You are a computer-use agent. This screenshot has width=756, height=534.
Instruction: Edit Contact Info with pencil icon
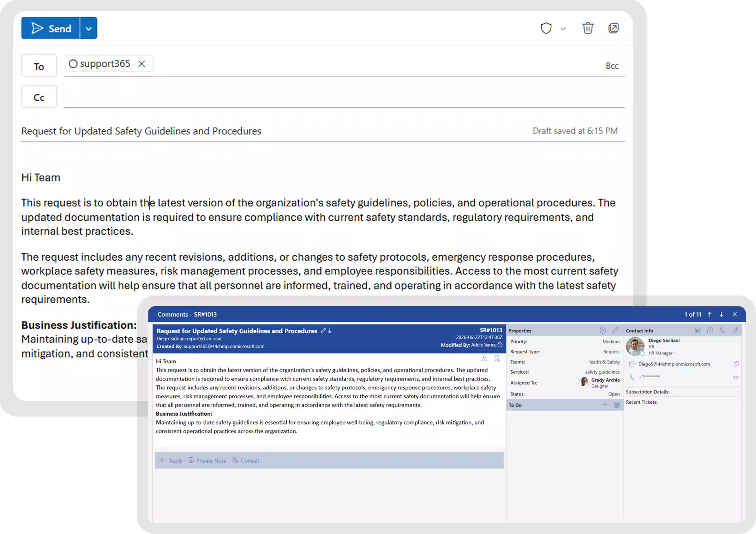(735, 330)
